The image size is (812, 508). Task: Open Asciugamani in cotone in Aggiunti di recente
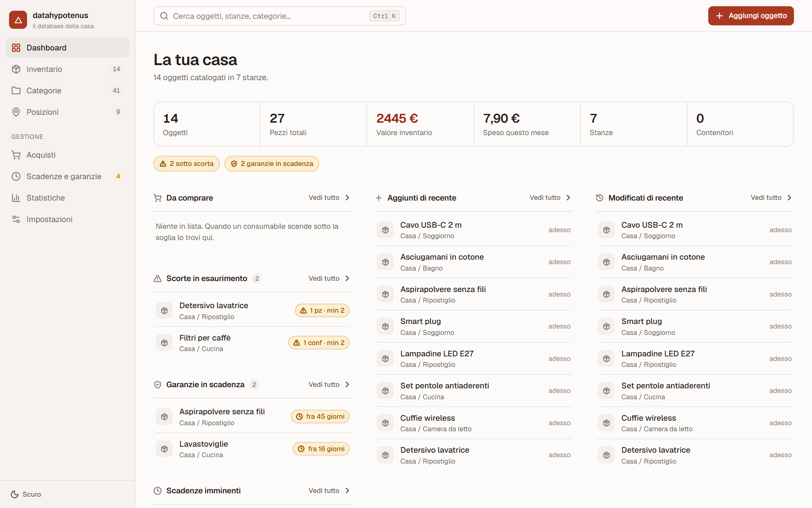pos(474,262)
